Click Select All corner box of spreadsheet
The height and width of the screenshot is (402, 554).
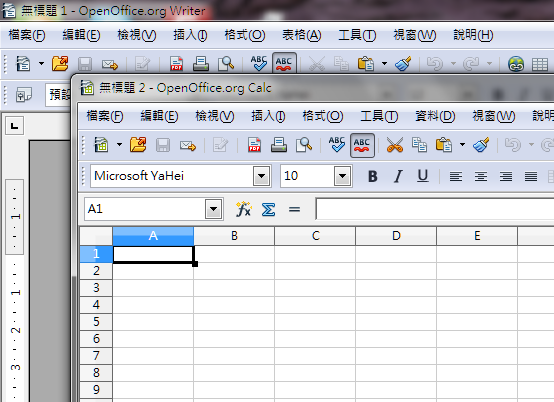click(96, 236)
